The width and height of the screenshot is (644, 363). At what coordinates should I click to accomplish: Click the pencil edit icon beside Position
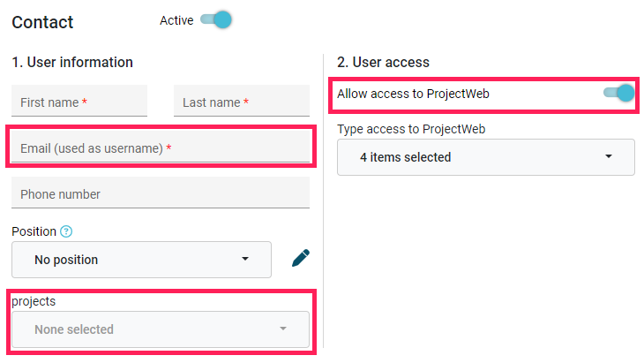[301, 258]
